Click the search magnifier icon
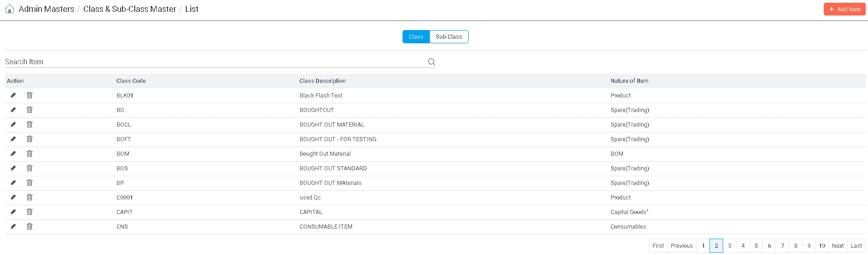 (x=431, y=62)
